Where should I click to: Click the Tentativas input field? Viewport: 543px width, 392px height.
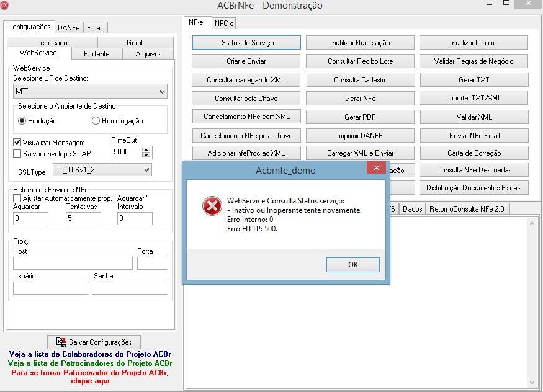pyautogui.click(x=83, y=218)
